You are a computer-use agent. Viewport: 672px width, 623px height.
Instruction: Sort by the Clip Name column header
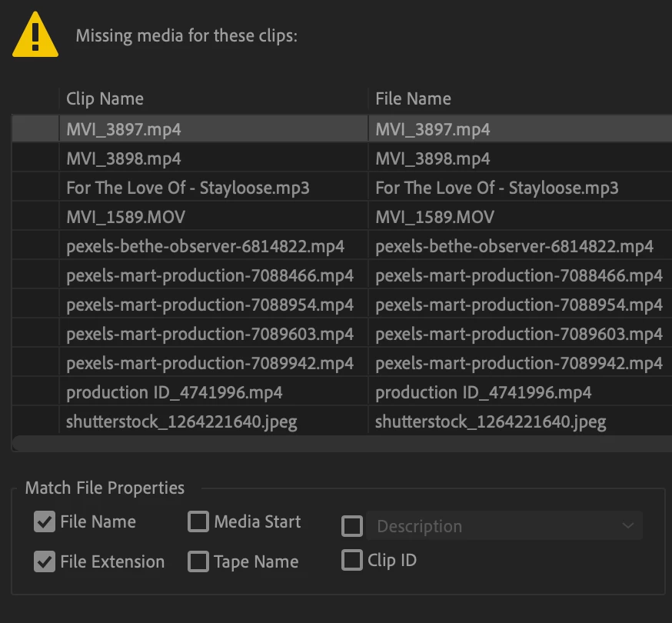click(x=105, y=98)
